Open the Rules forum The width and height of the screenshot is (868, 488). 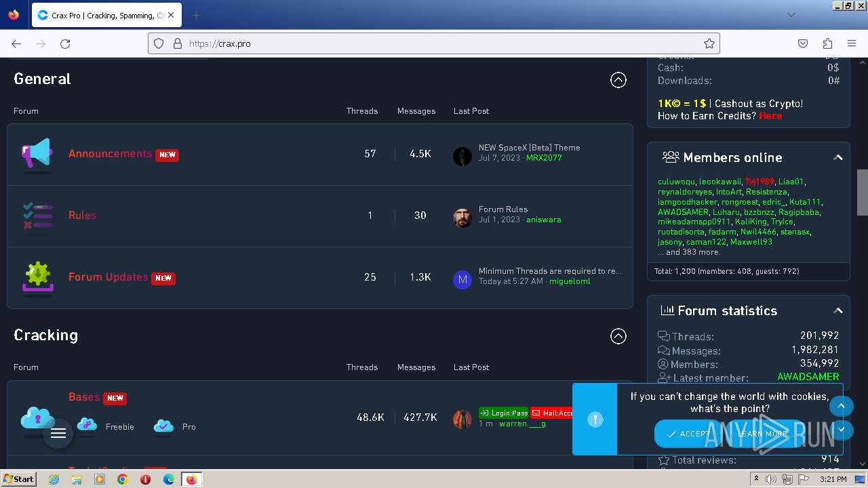point(82,216)
